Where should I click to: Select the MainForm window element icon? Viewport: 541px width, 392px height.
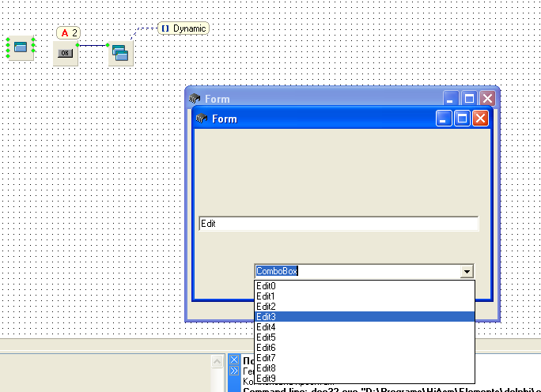(x=21, y=47)
